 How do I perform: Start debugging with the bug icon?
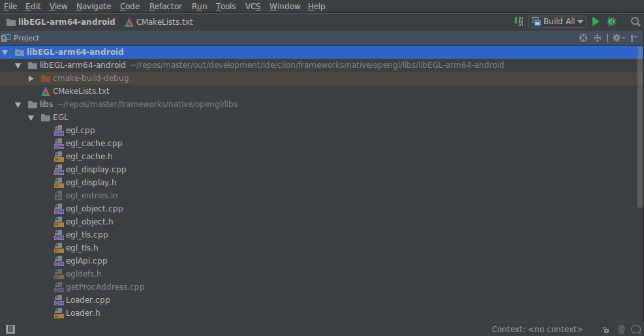(611, 22)
